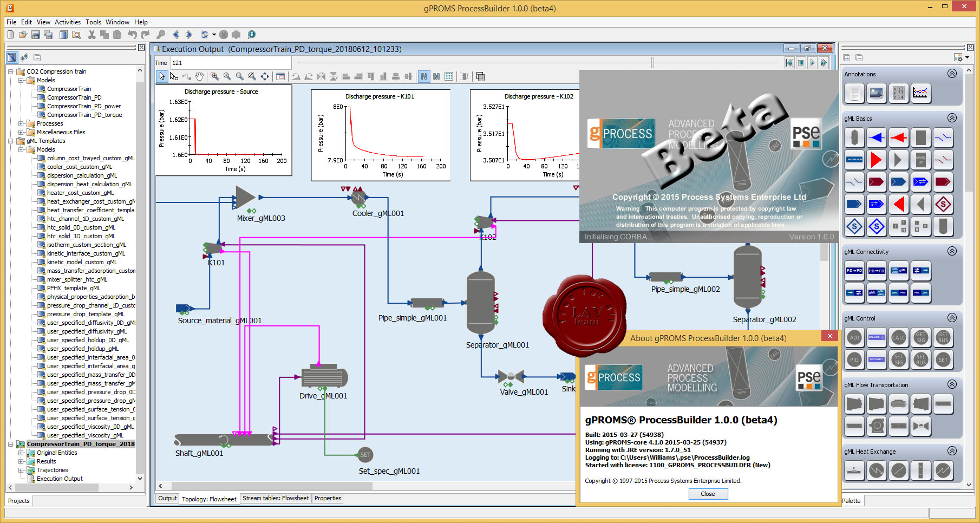Collapse the Annotations palette section
980x523 pixels.
(x=952, y=74)
